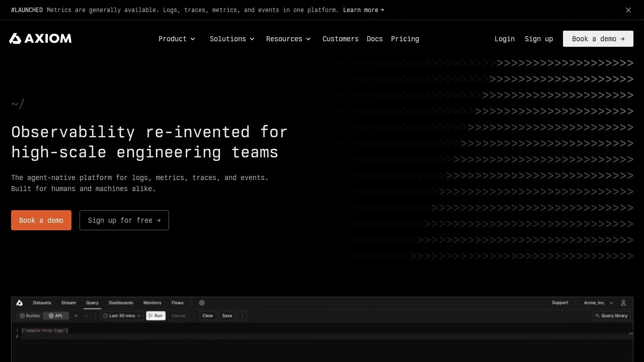Open the settings gear icon in the preview
644x362 pixels.
(x=202, y=303)
